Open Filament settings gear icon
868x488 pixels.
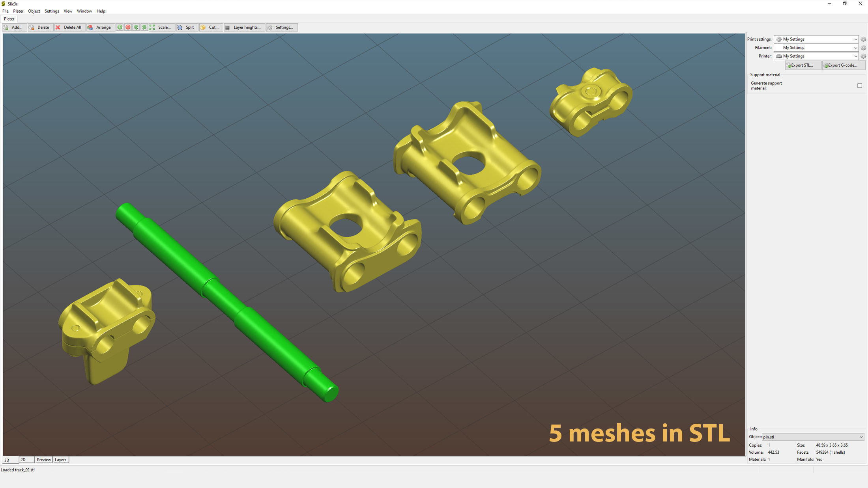point(863,48)
